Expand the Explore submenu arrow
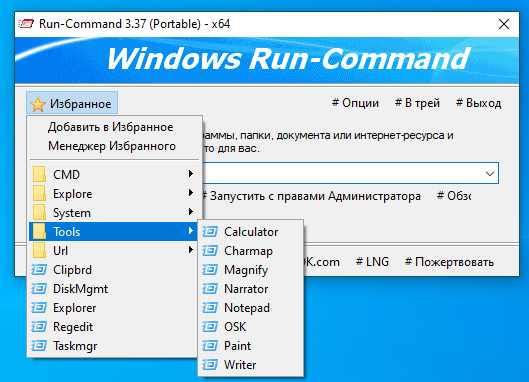Viewport: 529px width, 382px height. pos(191,193)
